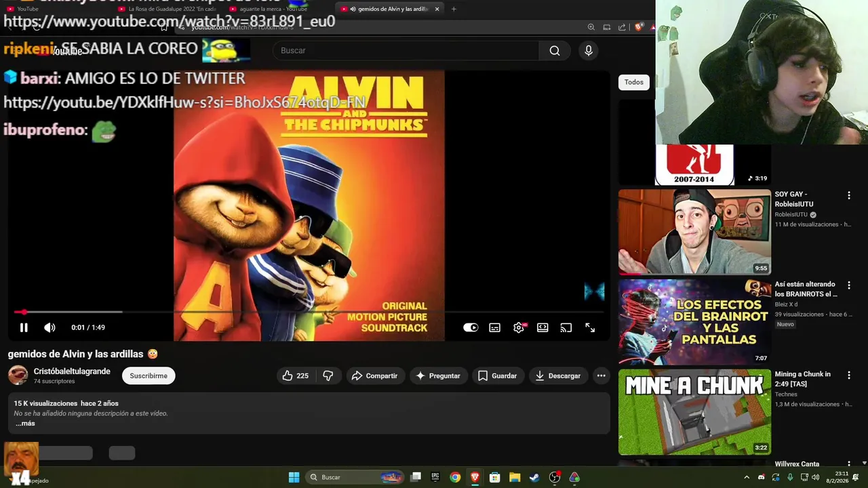Pause the video with the pause button
This screenshot has width=868, height=488.
click(x=24, y=327)
